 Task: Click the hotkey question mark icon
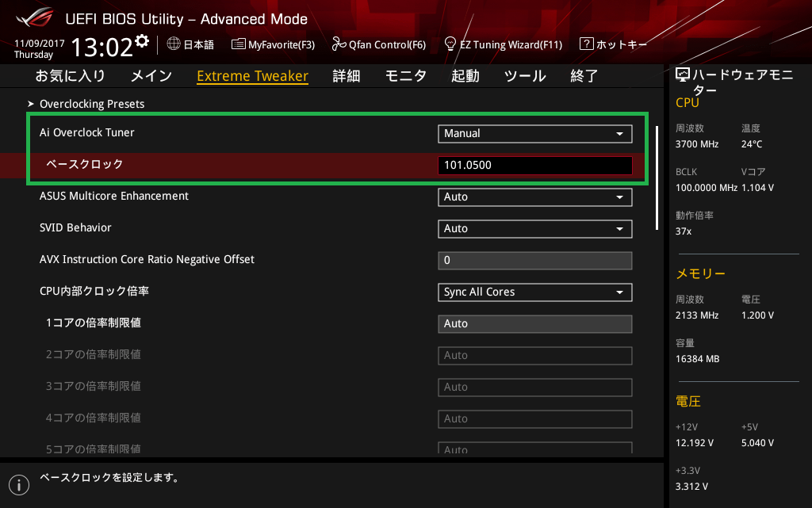coord(586,44)
